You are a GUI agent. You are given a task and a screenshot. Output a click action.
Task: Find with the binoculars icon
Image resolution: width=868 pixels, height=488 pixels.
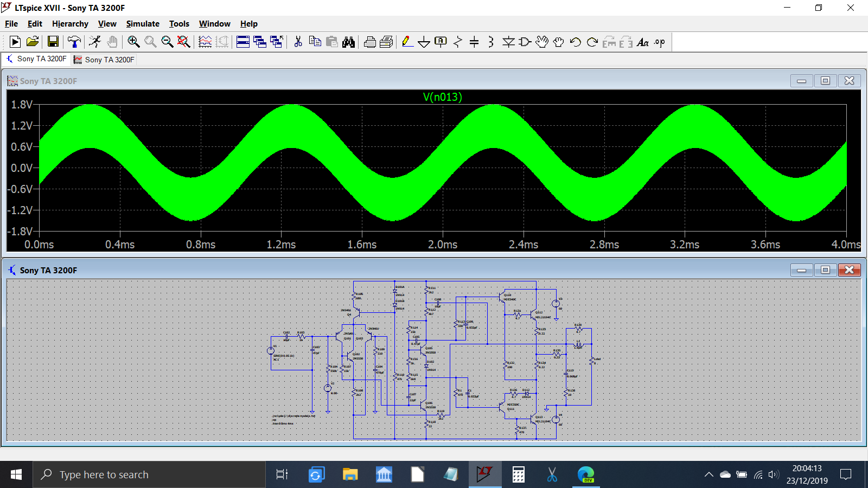tap(348, 42)
